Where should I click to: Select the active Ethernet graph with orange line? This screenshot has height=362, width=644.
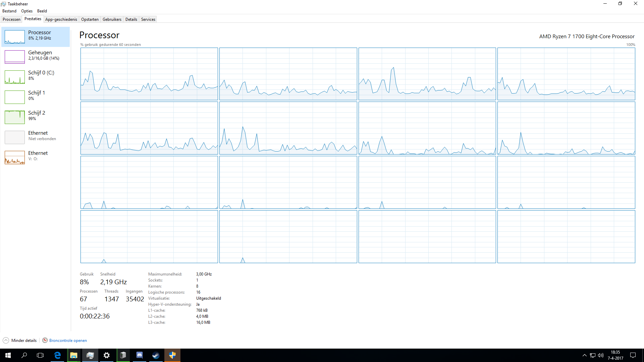point(15,158)
